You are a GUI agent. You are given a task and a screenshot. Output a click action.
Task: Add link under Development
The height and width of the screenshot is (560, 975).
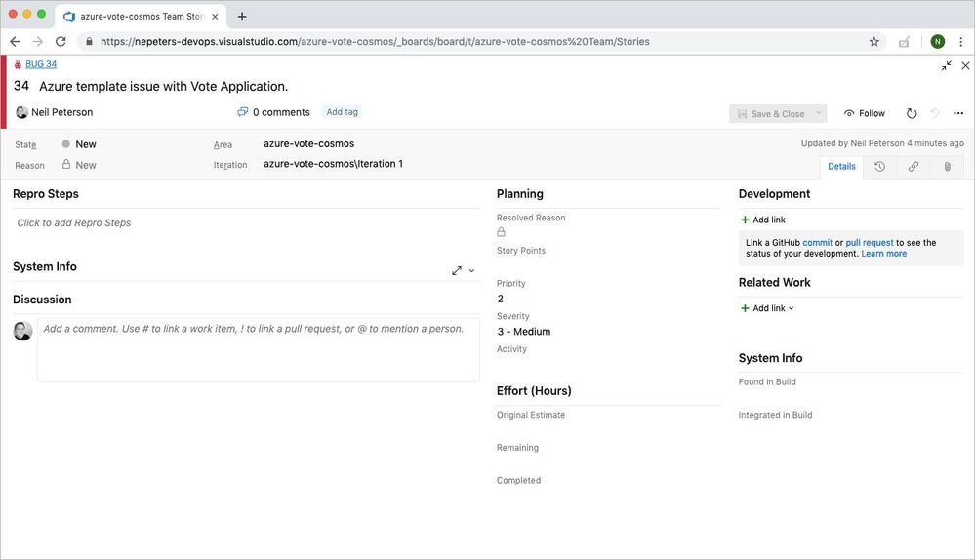(763, 220)
